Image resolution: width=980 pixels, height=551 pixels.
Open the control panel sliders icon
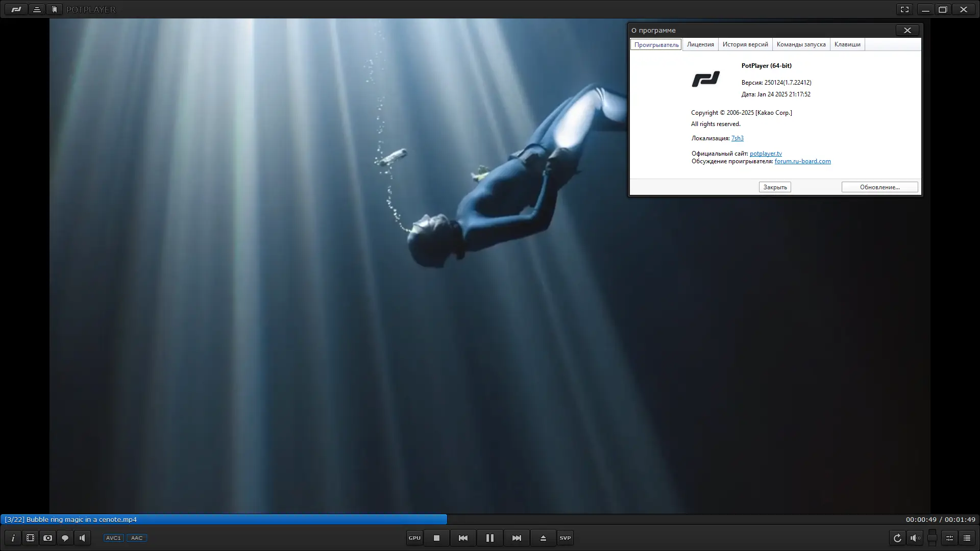949,538
